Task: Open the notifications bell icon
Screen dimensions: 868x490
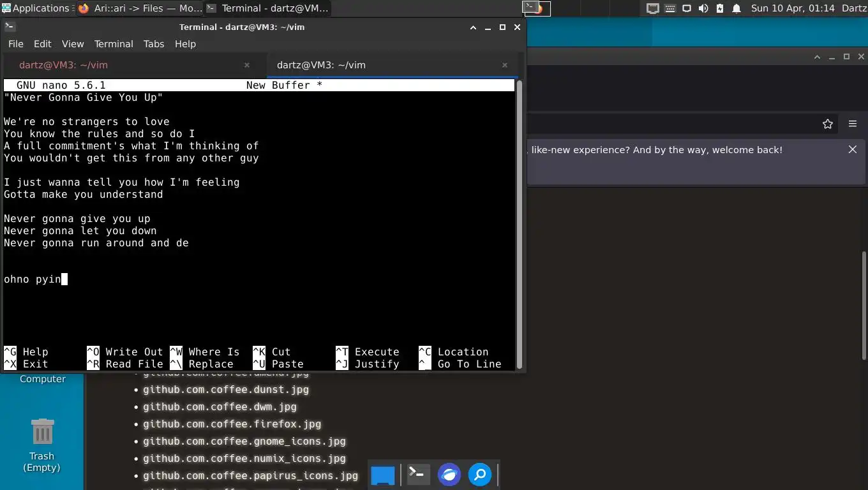Action: pos(737,8)
